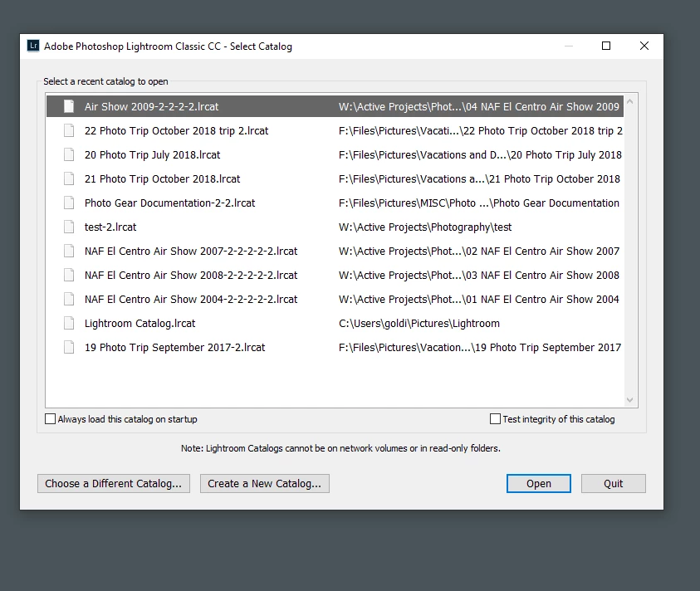Screen dimensions: 700x591
Task: Select test-2.lrcat catalog
Action: pos(110,227)
